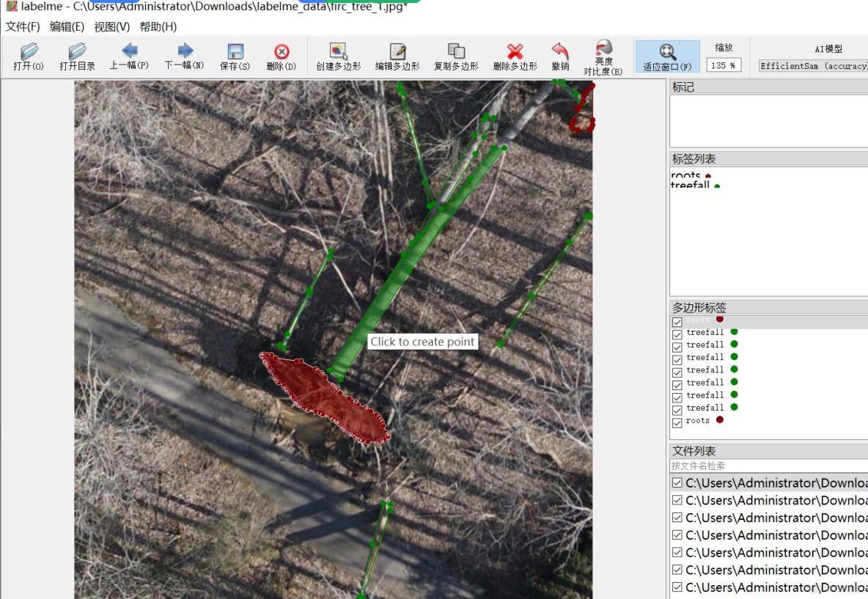Open the 文件(F) menu
The height and width of the screenshot is (599, 868).
click(23, 27)
